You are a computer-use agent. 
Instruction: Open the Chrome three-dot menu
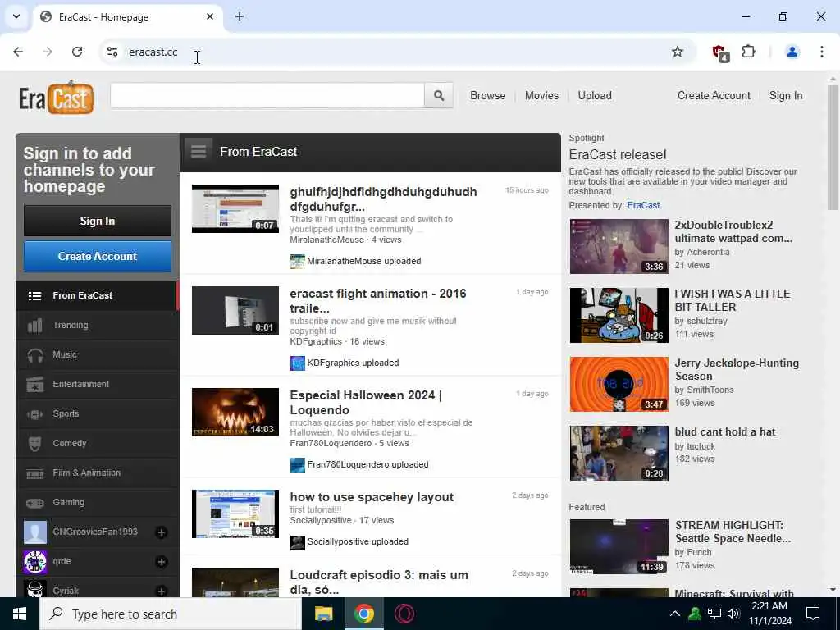click(821, 52)
